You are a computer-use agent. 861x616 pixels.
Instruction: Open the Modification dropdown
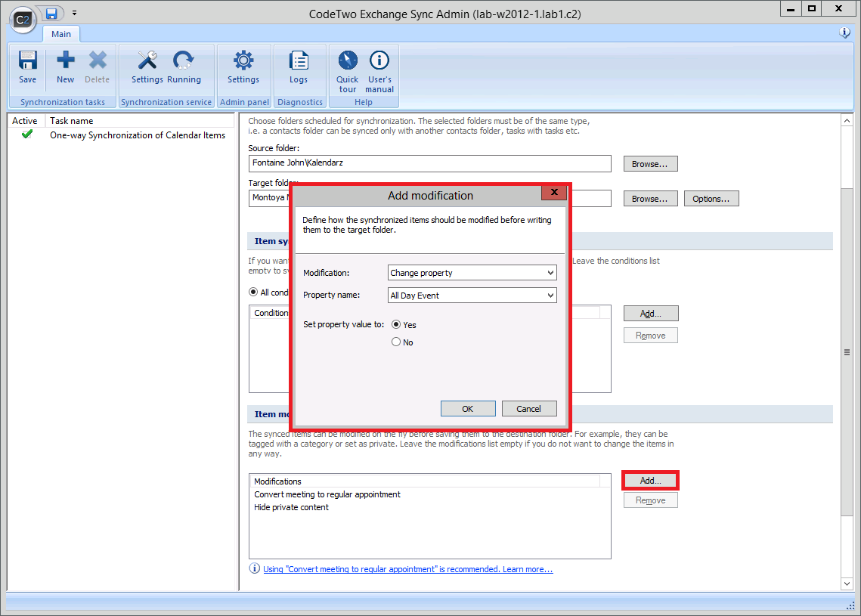pyautogui.click(x=472, y=273)
